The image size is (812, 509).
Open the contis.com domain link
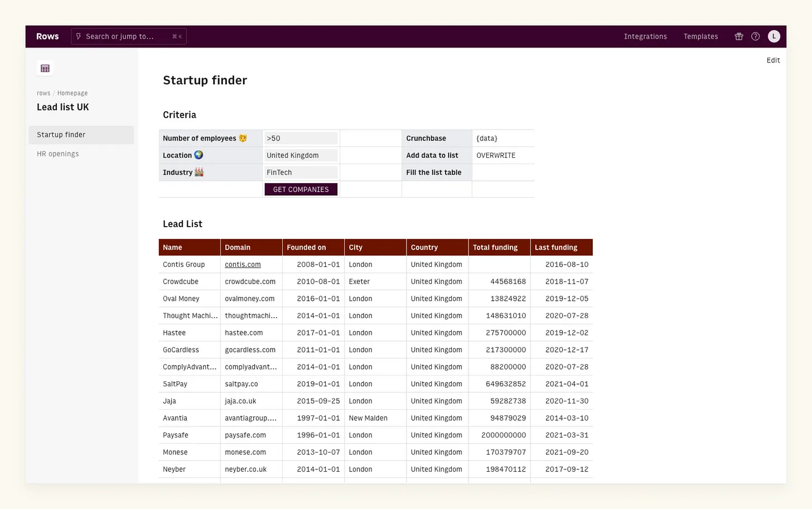243,265
